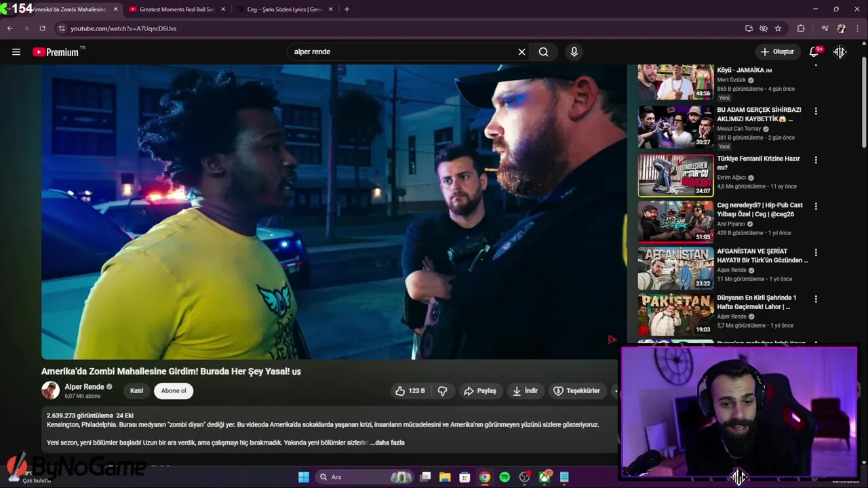Dislike the video with thumbs-down
Screen dimensions: 868x488
[442, 390]
